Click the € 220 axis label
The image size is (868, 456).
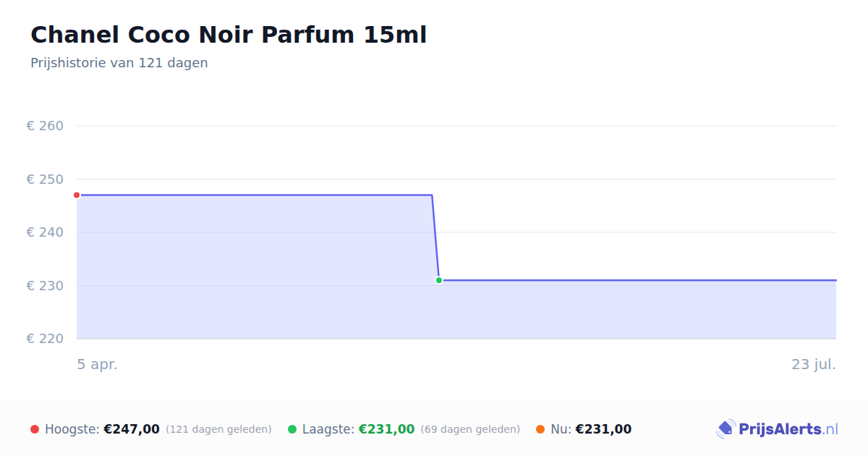click(45, 339)
